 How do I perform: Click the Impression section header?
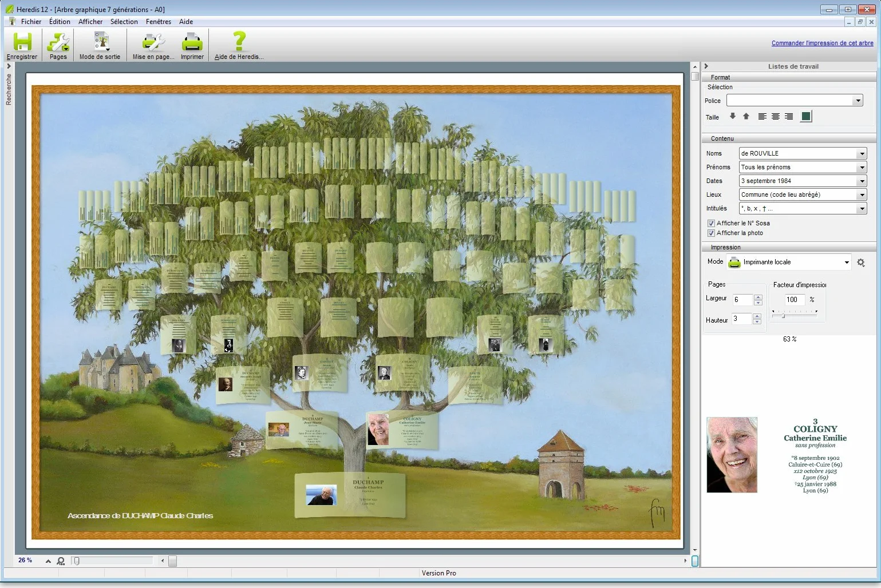coord(789,247)
